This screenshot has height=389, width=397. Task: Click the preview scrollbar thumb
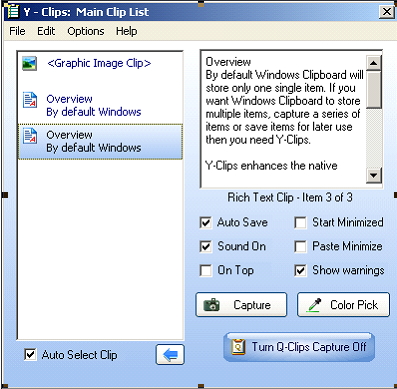374,90
